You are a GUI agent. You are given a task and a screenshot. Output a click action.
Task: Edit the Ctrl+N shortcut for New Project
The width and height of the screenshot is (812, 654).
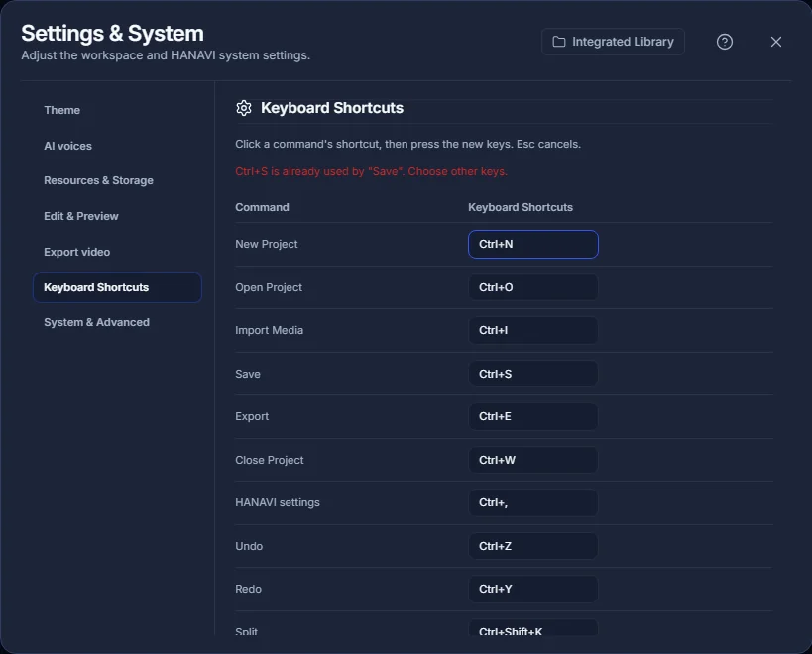pos(532,244)
